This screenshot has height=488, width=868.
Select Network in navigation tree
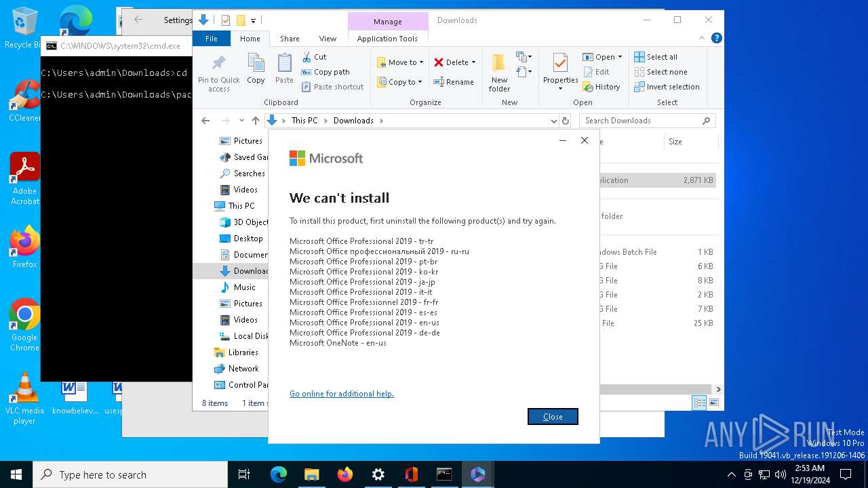[x=236, y=369]
